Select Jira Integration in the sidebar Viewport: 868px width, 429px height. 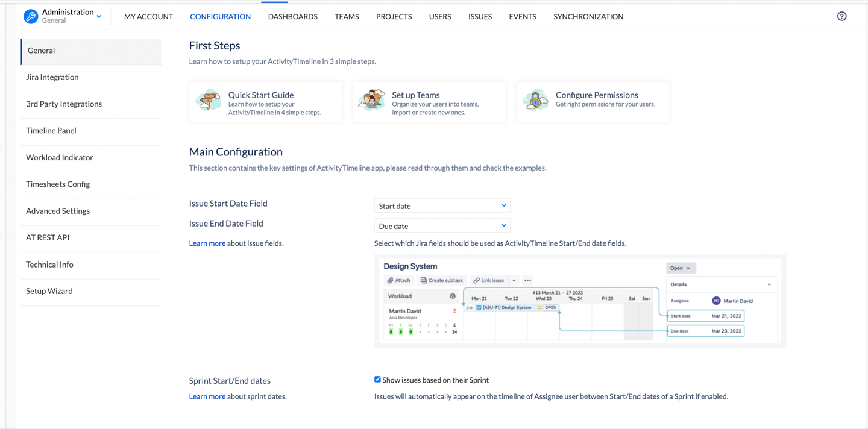52,77
